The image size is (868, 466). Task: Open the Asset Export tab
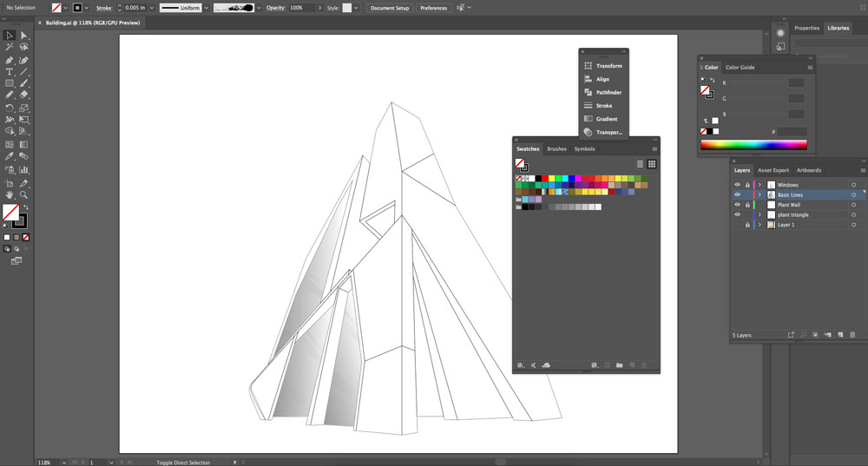(x=773, y=170)
